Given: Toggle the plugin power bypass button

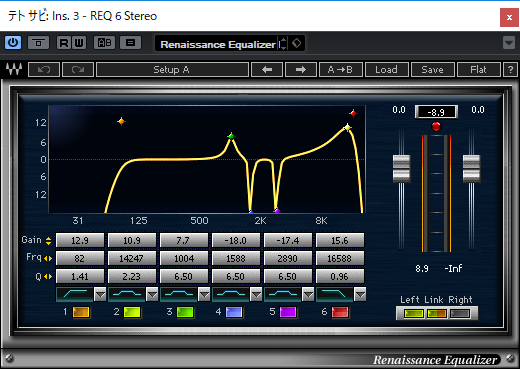Looking at the screenshot, I should pyautogui.click(x=13, y=42).
